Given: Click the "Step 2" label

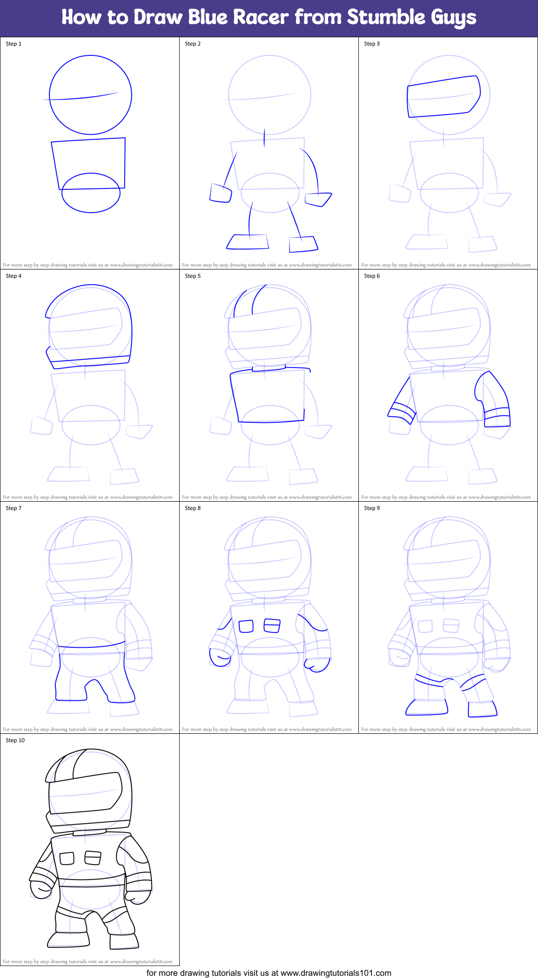Looking at the screenshot, I should click(x=193, y=44).
